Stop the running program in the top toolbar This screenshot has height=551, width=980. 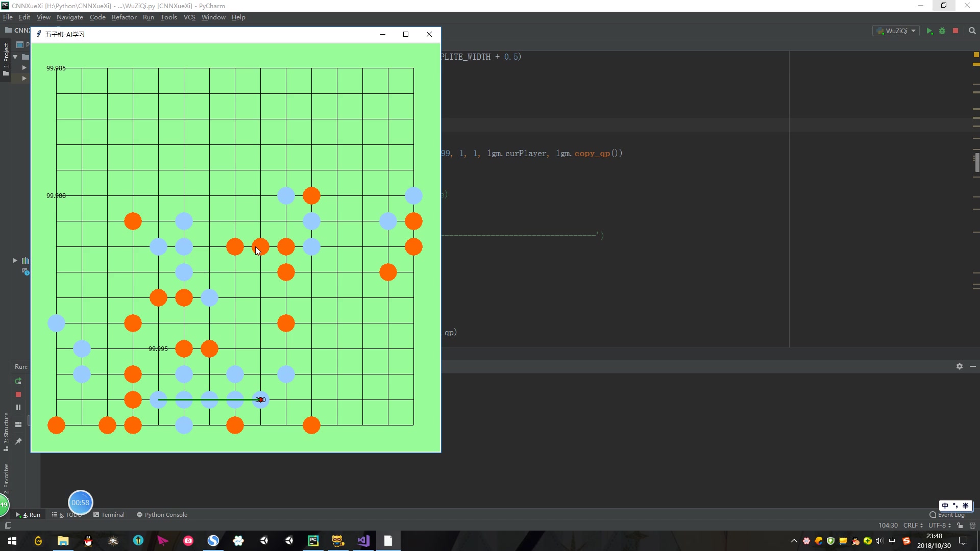tap(955, 31)
